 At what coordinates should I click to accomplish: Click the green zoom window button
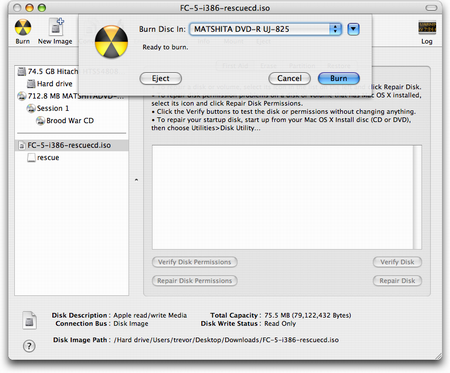pos(42,8)
